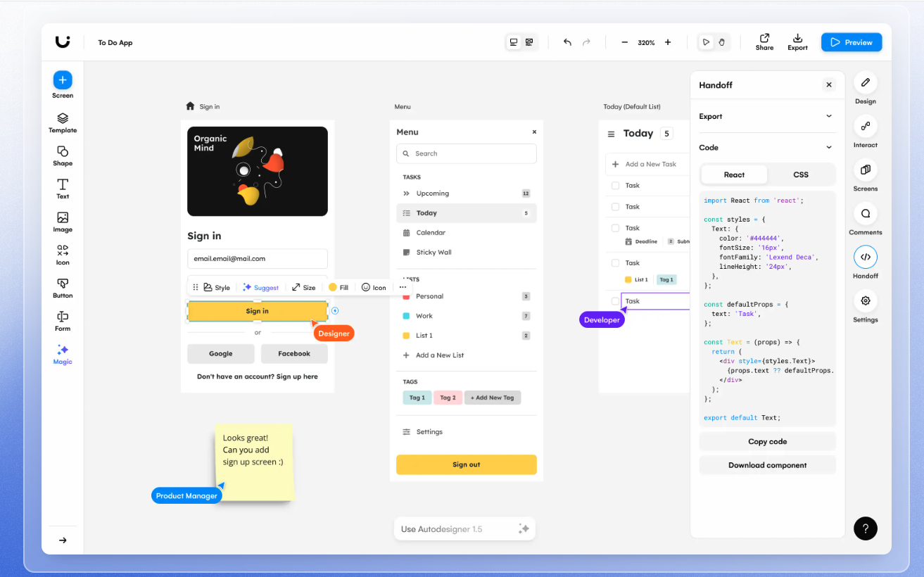Undo the last action
The width and height of the screenshot is (924, 577).
click(x=567, y=42)
